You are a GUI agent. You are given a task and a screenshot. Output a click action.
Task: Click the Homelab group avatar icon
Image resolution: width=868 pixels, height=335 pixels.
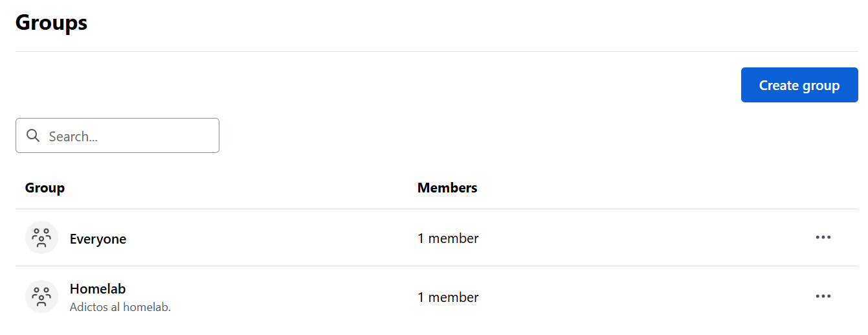pyautogui.click(x=41, y=297)
